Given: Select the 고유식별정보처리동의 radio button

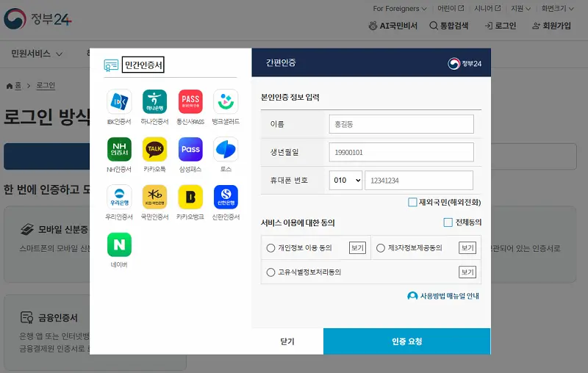Looking at the screenshot, I should [x=270, y=272].
